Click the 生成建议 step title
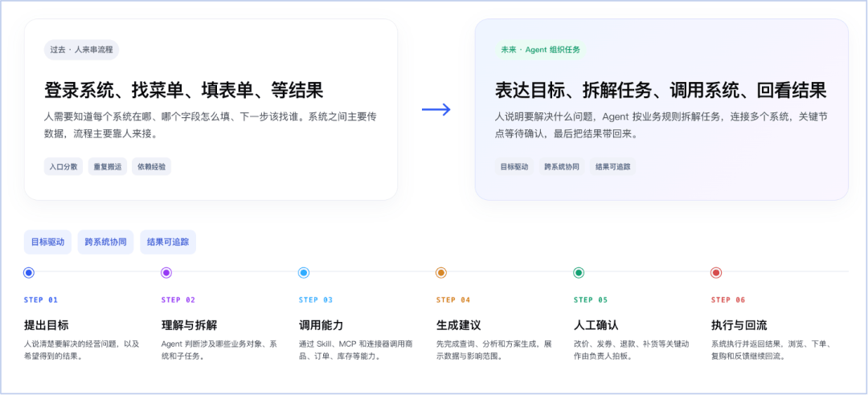Image resolution: width=868 pixels, height=395 pixels. pyautogui.click(x=458, y=324)
